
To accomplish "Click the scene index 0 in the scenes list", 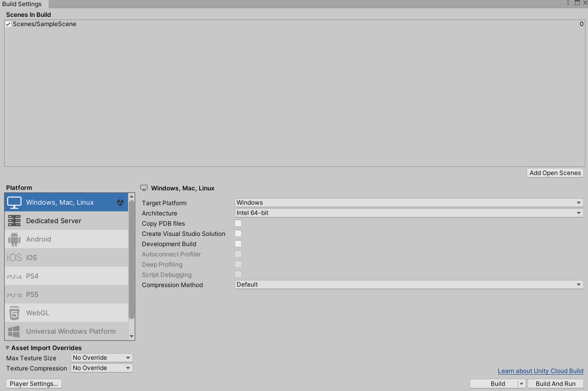I will tap(582, 24).
